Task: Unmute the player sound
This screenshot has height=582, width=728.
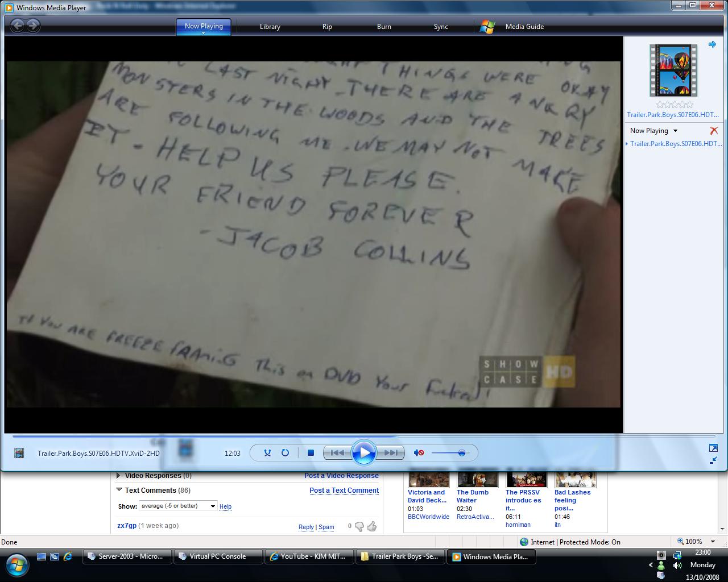Action: [x=419, y=453]
